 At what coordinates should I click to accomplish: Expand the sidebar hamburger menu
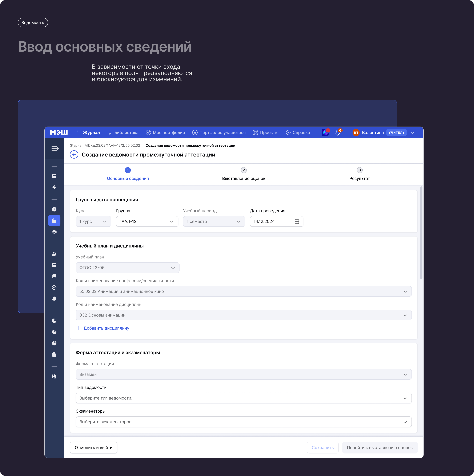(x=55, y=148)
